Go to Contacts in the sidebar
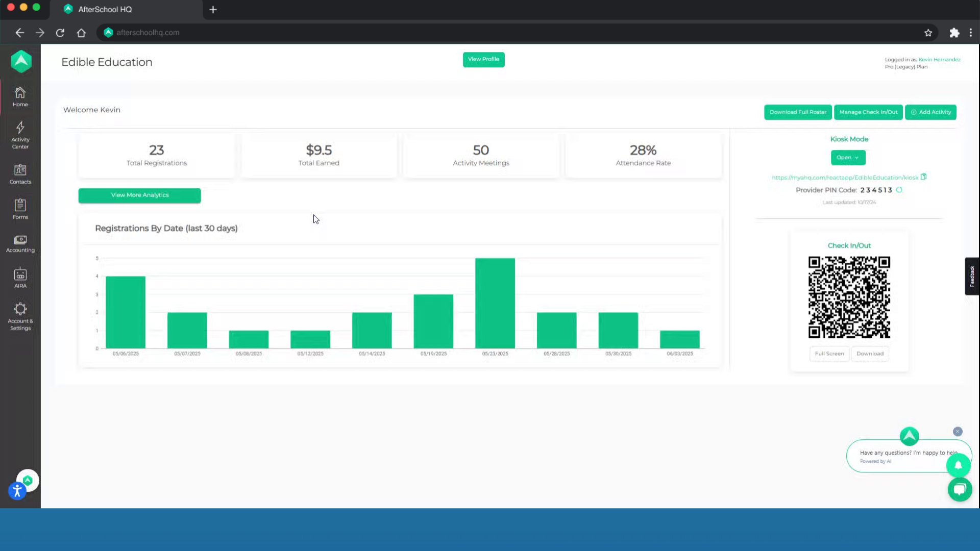The height and width of the screenshot is (551, 980). 20,174
